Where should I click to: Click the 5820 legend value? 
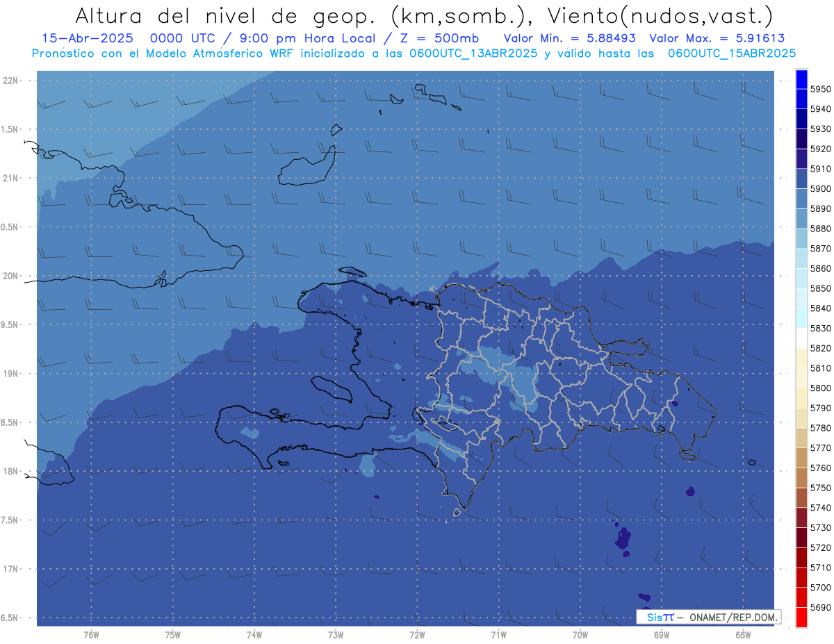(821, 348)
